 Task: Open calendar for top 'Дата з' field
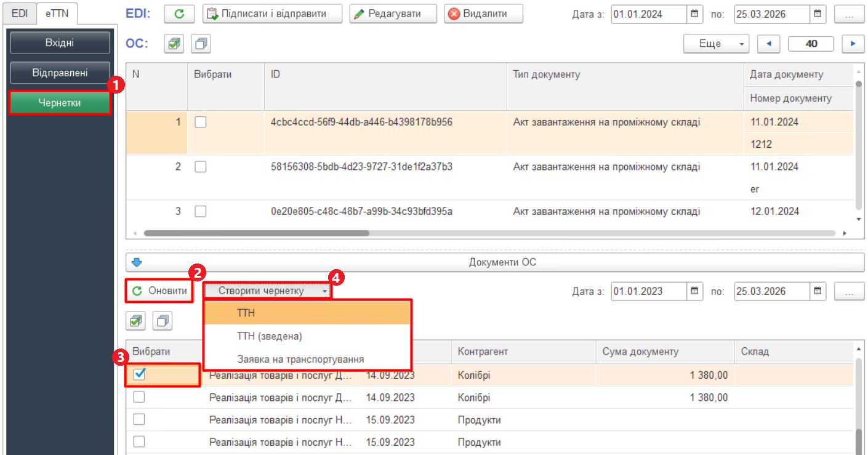pos(694,14)
